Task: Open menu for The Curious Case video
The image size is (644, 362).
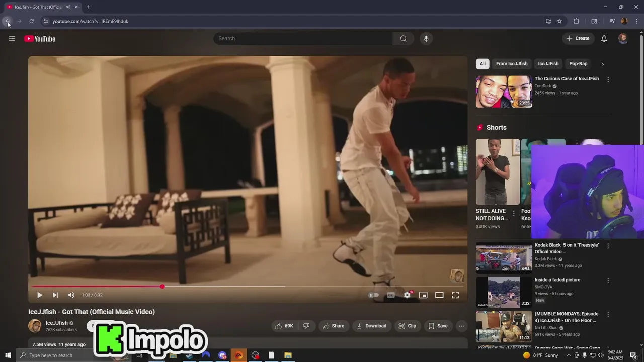Action: coord(608,80)
